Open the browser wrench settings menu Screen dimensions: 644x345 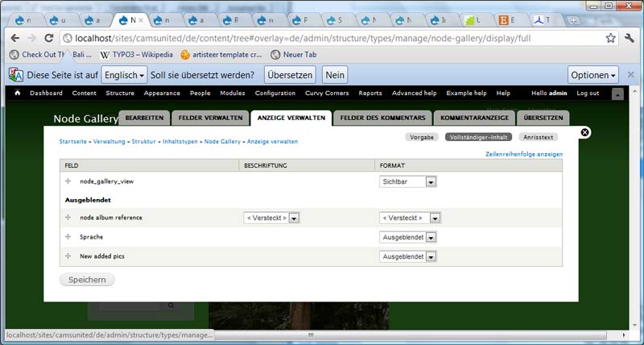(x=630, y=38)
